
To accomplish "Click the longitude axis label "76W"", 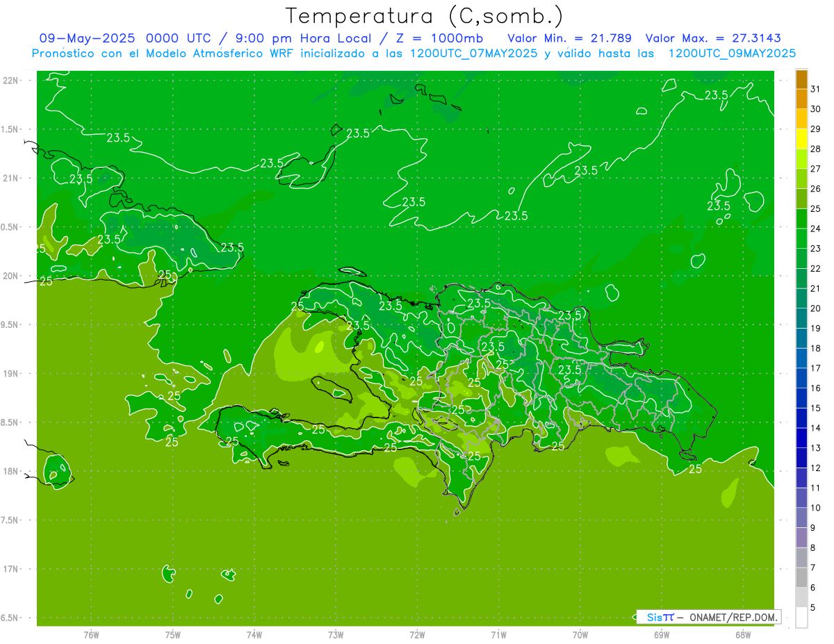I will point(91,634).
